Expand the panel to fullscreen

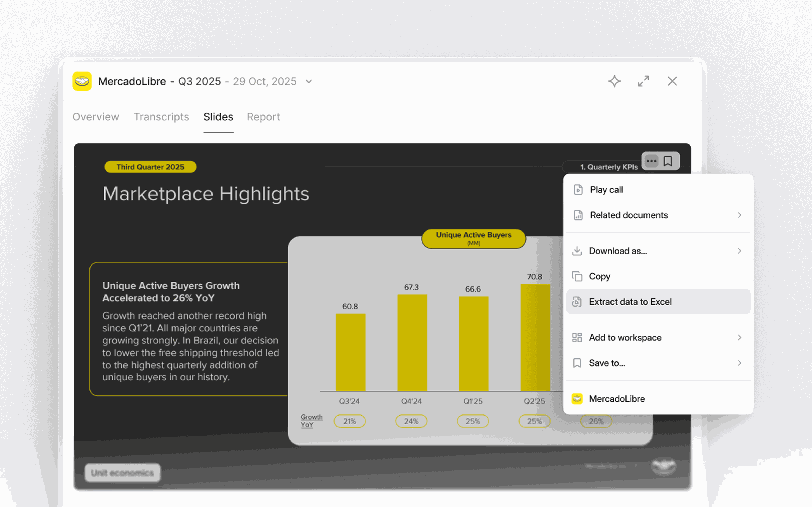[x=643, y=81]
